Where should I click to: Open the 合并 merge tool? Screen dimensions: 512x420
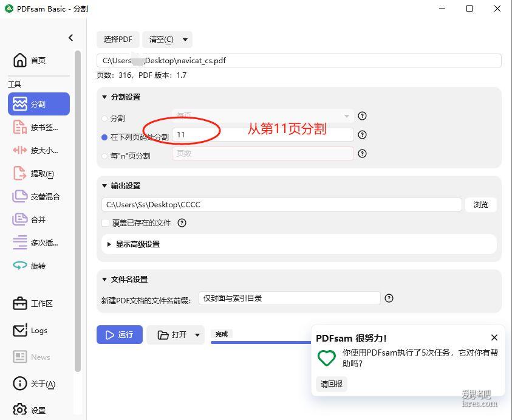(x=38, y=220)
